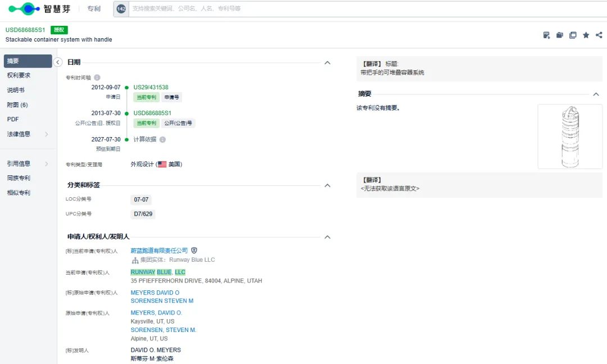Click LOC classification 07-07
Viewport: 607px width, 364px height.
(x=141, y=199)
